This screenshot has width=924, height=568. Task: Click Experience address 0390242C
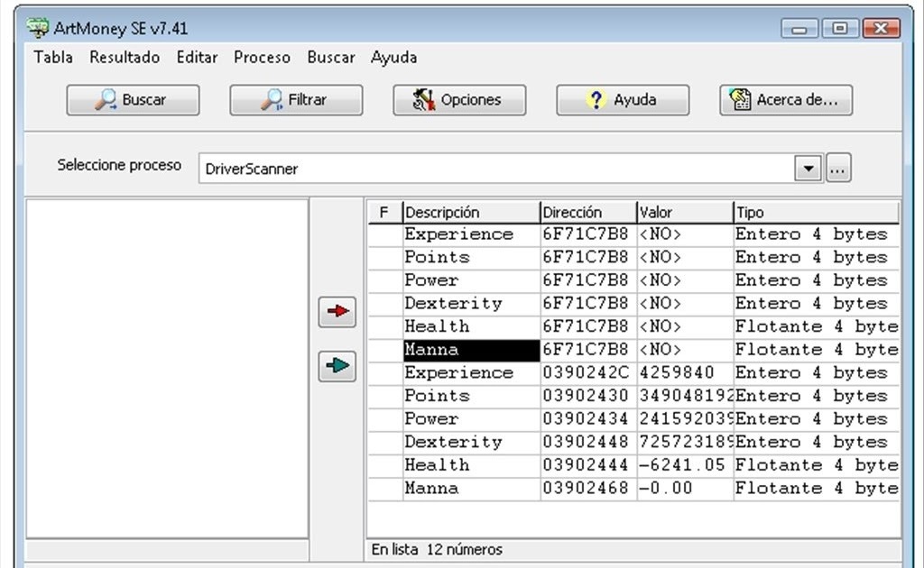point(586,373)
